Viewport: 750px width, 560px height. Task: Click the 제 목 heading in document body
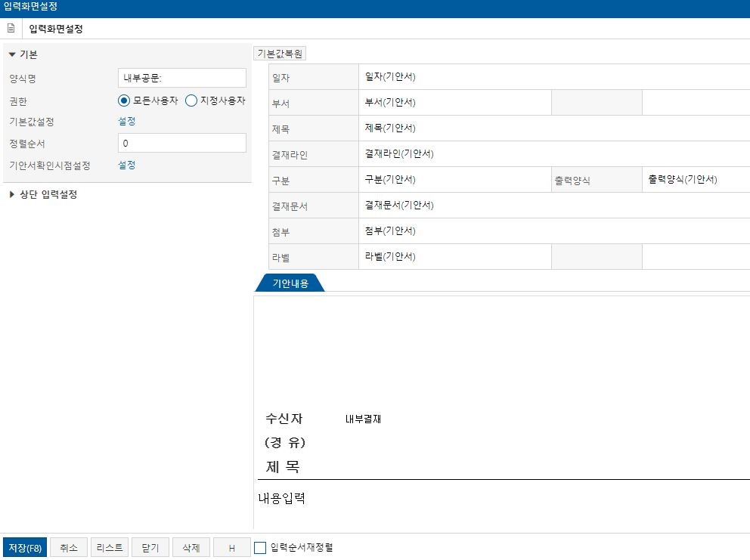pos(283,466)
